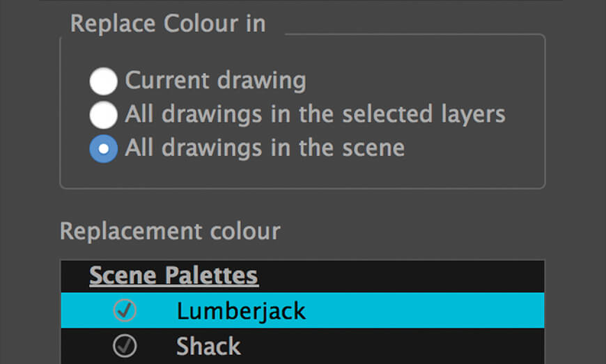Image resolution: width=606 pixels, height=364 pixels.
Task: Select the Lumberjack palette name
Action: (241, 311)
